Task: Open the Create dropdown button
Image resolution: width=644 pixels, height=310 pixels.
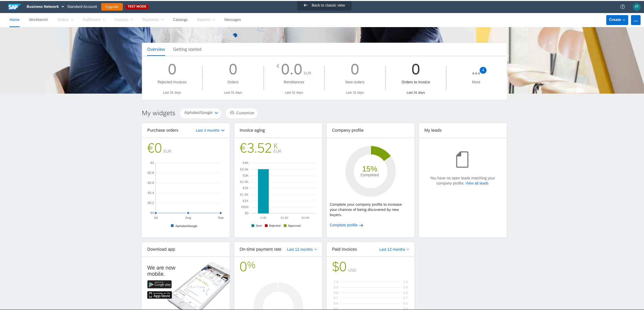Action: pos(617,20)
